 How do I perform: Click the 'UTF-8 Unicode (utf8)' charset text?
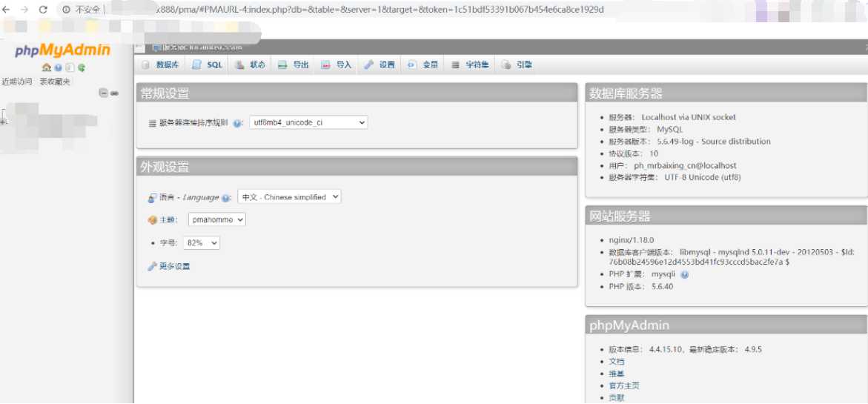[703, 178]
